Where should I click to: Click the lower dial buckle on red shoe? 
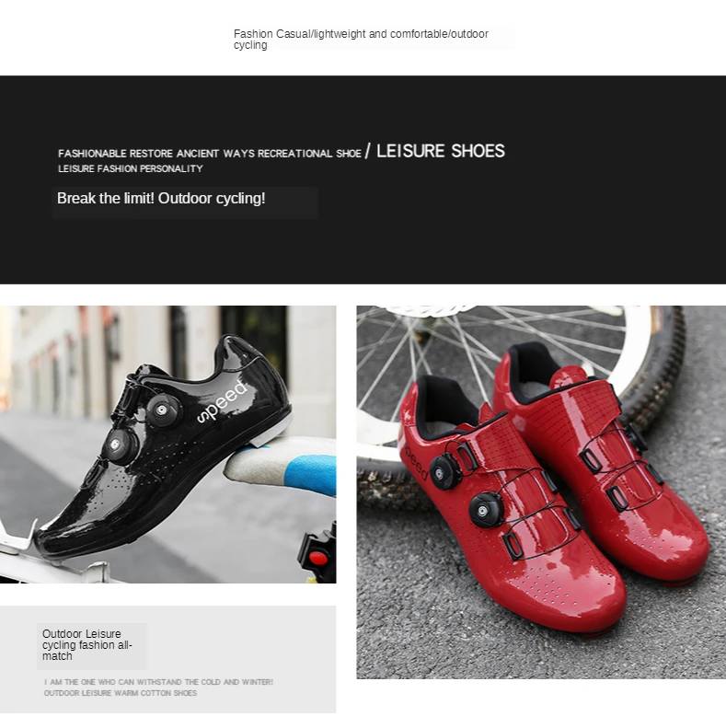(486, 510)
